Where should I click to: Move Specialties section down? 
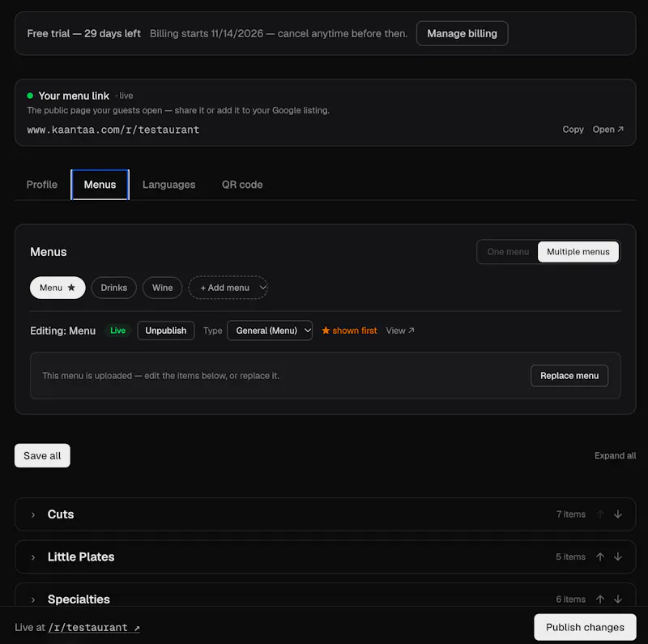click(x=618, y=599)
